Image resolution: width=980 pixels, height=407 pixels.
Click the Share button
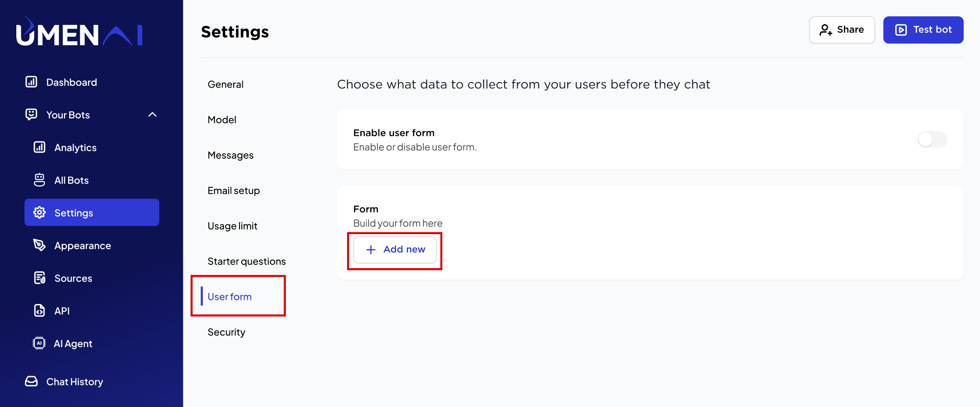[x=842, y=30]
